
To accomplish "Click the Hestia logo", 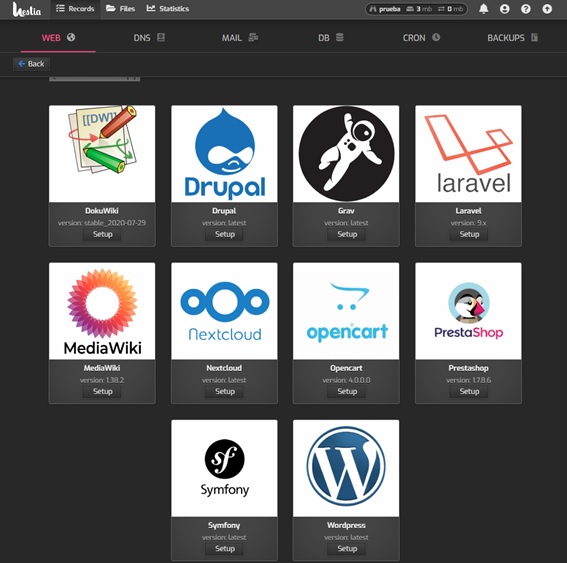I will click(27, 9).
